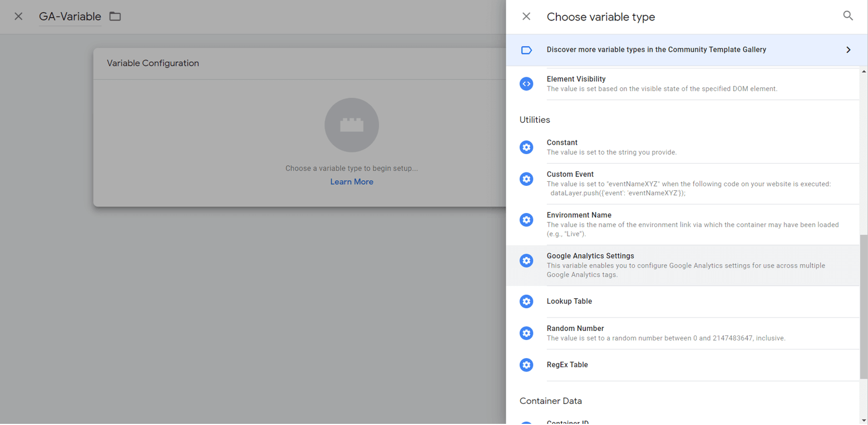Expand Community Template Gallery chevron arrow

click(x=849, y=50)
